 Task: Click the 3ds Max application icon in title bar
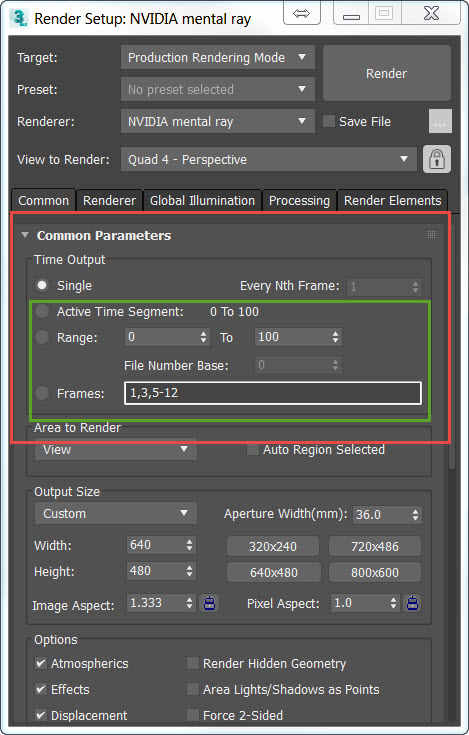19,17
